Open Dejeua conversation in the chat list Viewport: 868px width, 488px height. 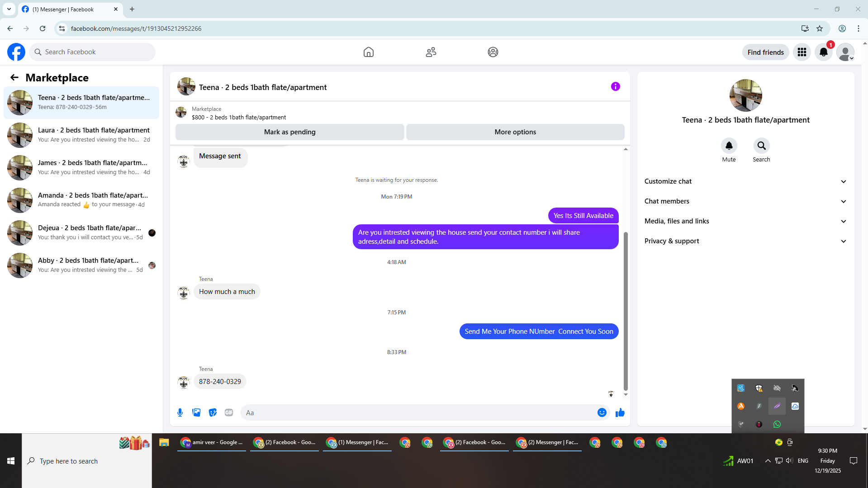pyautogui.click(x=81, y=233)
